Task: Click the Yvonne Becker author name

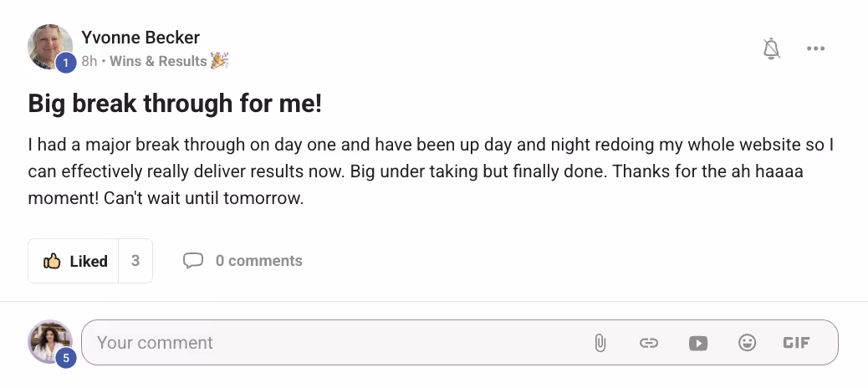Action: tap(140, 38)
